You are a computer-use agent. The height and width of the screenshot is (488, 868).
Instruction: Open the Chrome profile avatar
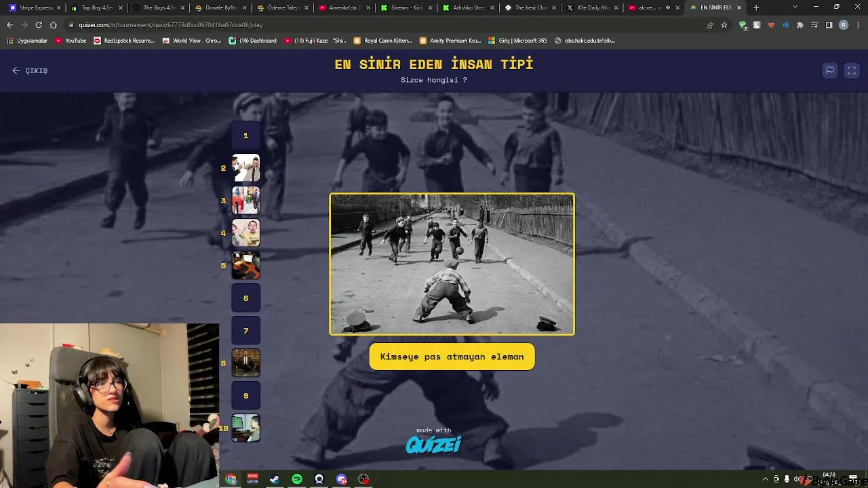point(843,25)
